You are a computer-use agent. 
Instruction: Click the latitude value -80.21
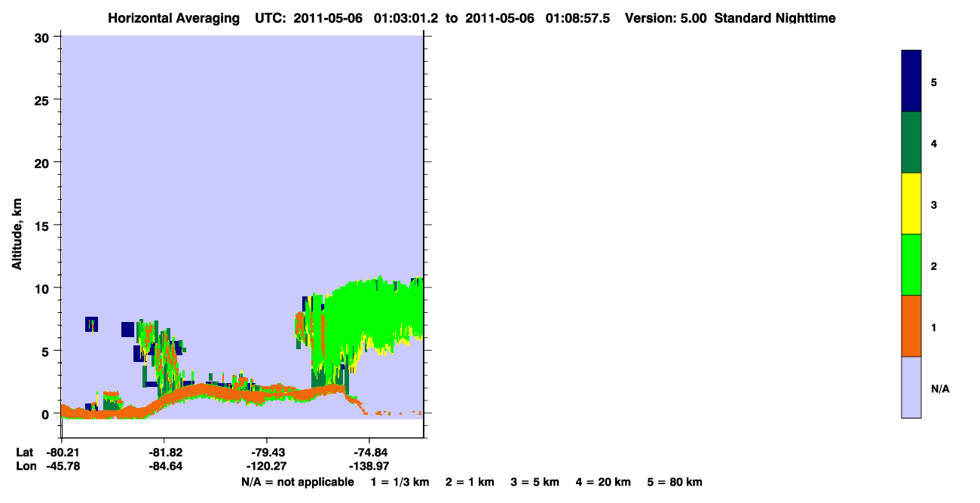coord(62,452)
